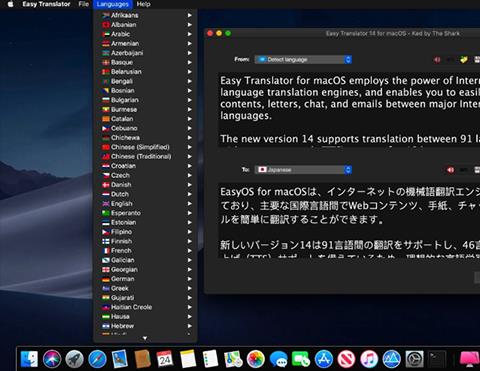480x371 pixels.
Task: Open the File menu
Action: 84,4
